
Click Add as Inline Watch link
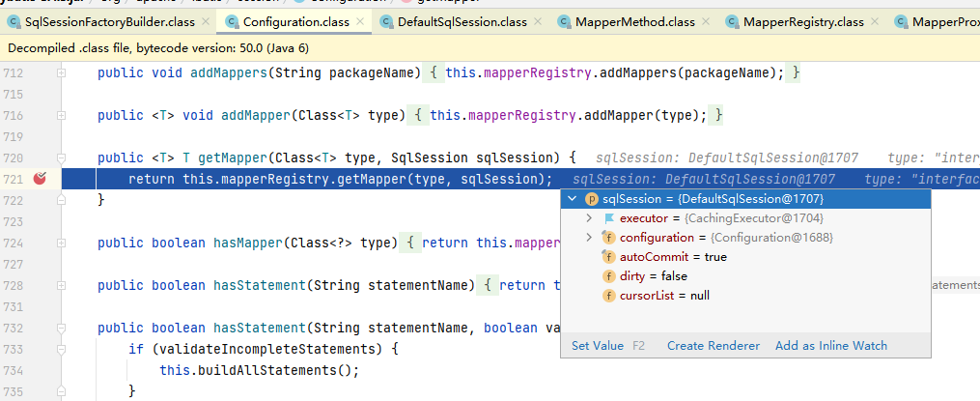coord(831,345)
